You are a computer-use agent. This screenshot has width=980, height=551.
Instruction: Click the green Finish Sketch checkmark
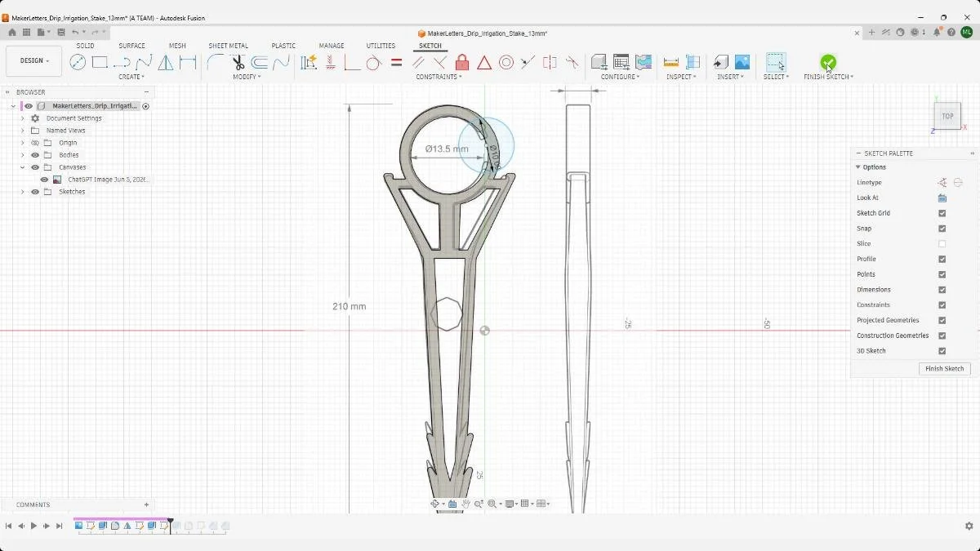[828, 62]
